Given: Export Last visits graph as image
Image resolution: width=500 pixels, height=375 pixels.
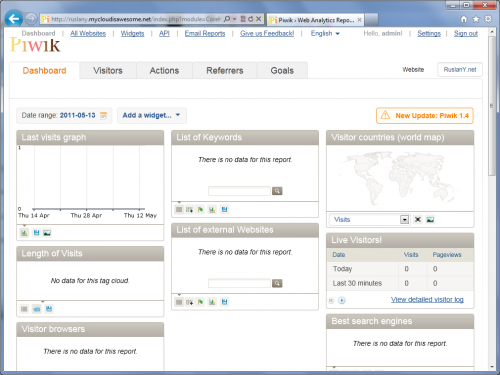Looking at the screenshot, I should [x=47, y=233].
